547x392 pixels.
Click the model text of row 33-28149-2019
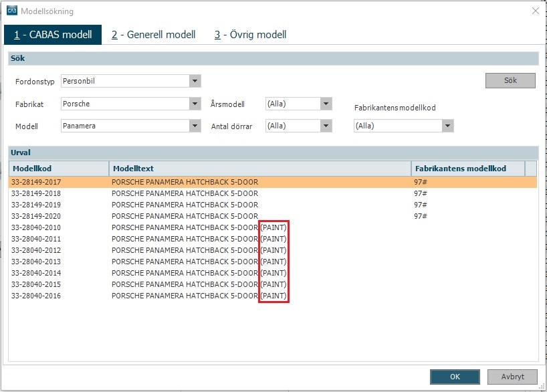(185, 205)
